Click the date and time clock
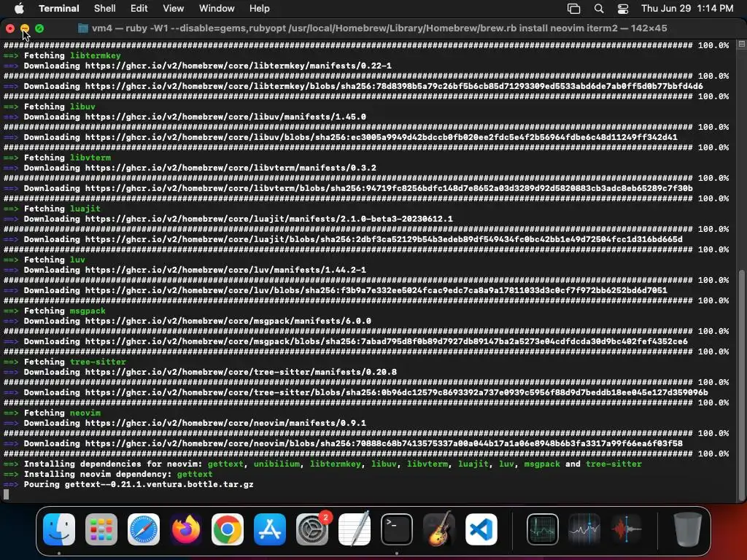 [x=687, y=8]
